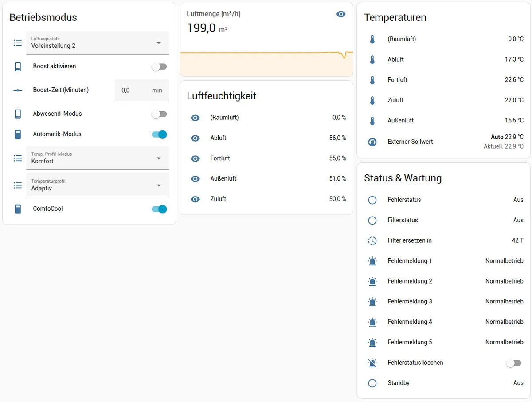Viewport: 532px width, 402px height.
Task: Click the thermometer icon for Außenluft temperature
Action: coord(372,121)
